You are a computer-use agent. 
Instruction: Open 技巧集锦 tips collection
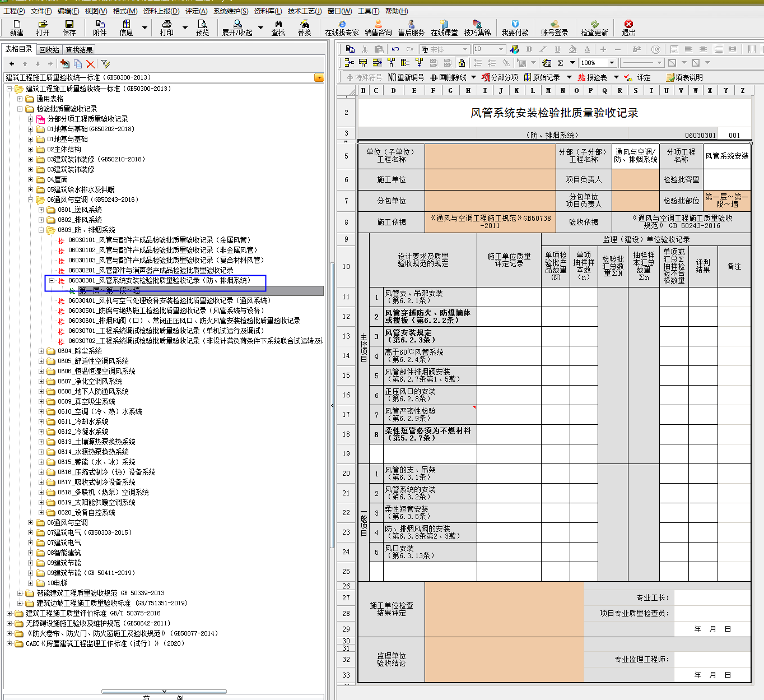(477, 27)
